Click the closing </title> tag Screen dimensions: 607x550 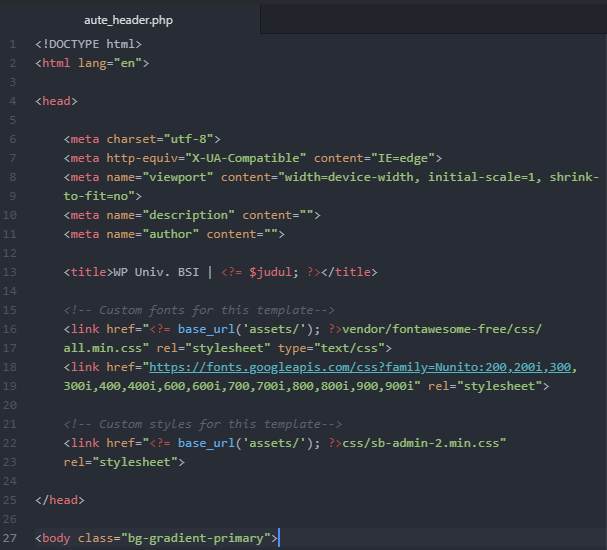[349, 272]
